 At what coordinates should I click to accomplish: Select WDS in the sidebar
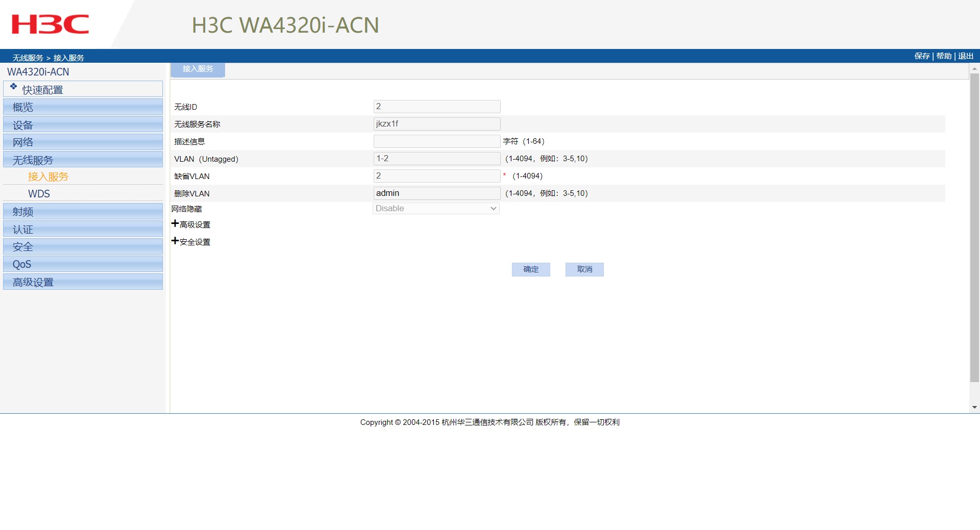click(39, 194)
